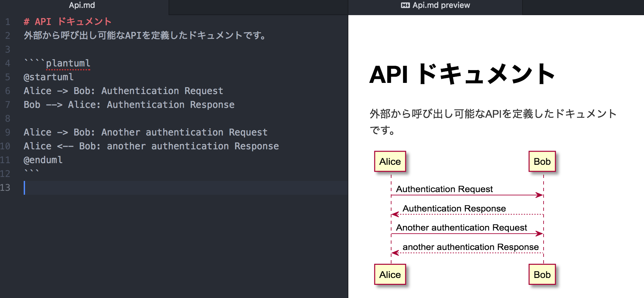Click line number 1 in the gutter

[8, 22]
